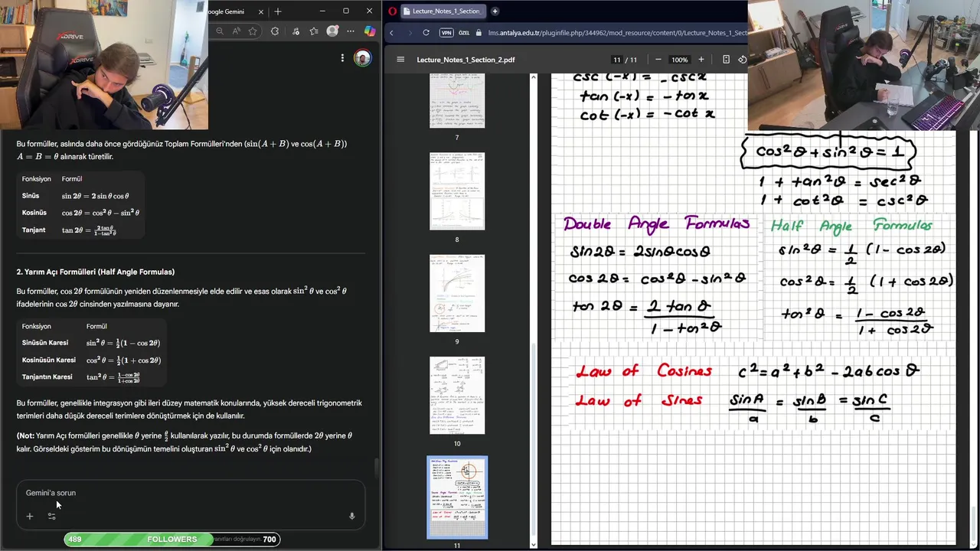Click the Gemini'a sorun prompt field

click(x=191, y=493)
